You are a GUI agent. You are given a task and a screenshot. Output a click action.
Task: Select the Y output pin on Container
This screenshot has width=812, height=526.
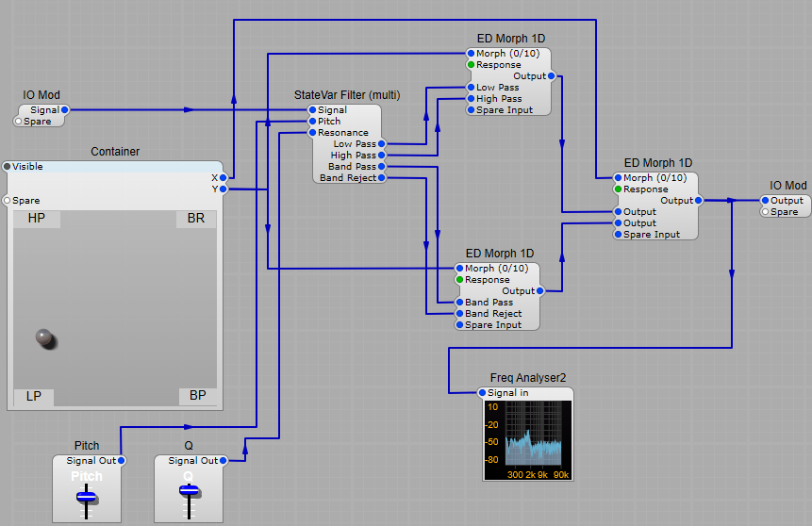[x=224, y=189]
